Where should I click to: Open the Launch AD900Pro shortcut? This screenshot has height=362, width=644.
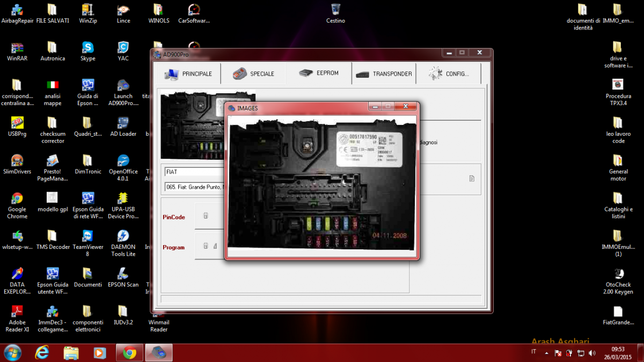click(123, 92)
